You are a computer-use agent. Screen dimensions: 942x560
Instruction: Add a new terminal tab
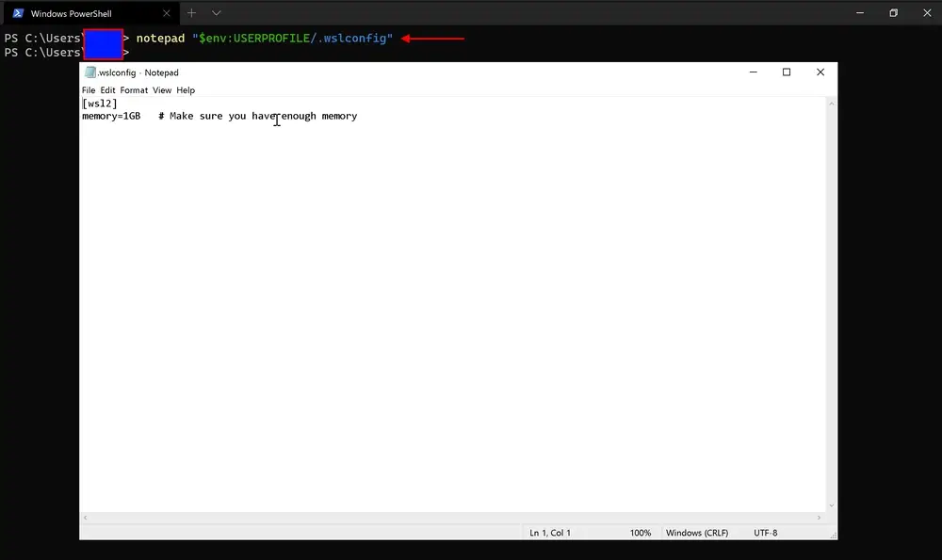(x=191, y=12)
